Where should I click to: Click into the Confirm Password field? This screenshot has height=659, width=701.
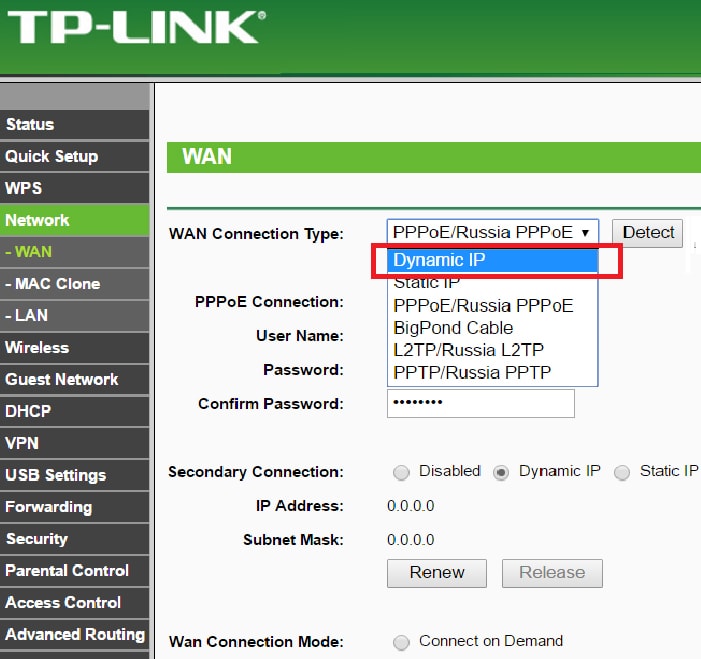[481, 403]
